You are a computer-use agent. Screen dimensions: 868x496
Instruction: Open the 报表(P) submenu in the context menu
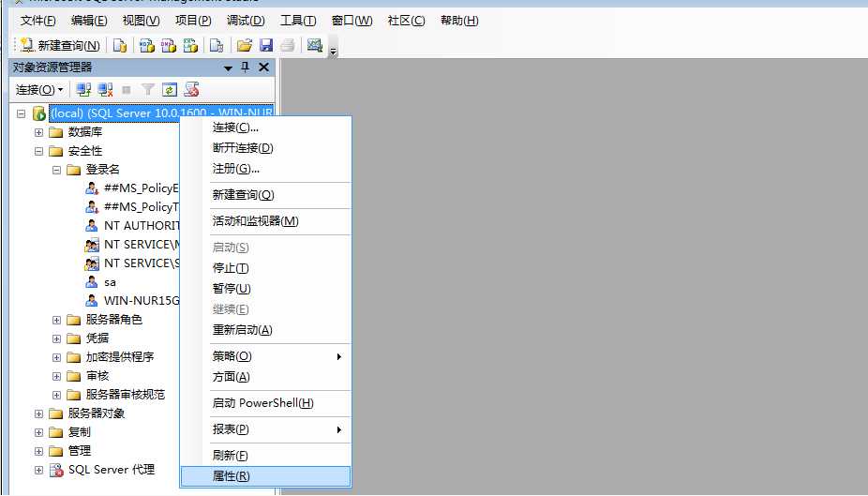point(265,429)
